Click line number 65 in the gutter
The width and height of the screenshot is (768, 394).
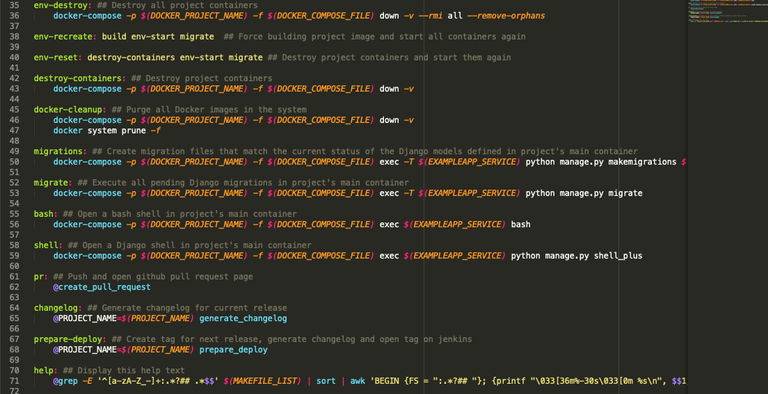[x=14, y=319]
